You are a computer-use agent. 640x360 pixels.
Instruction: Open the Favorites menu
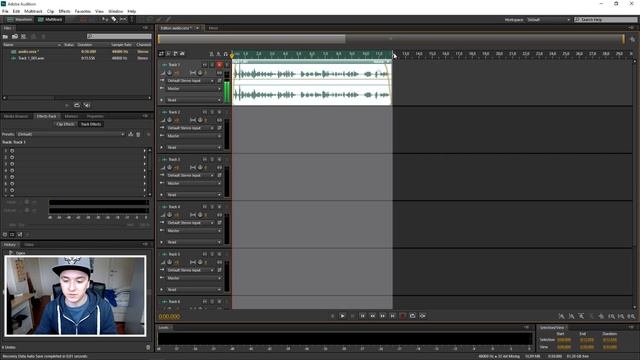point(82,11)
